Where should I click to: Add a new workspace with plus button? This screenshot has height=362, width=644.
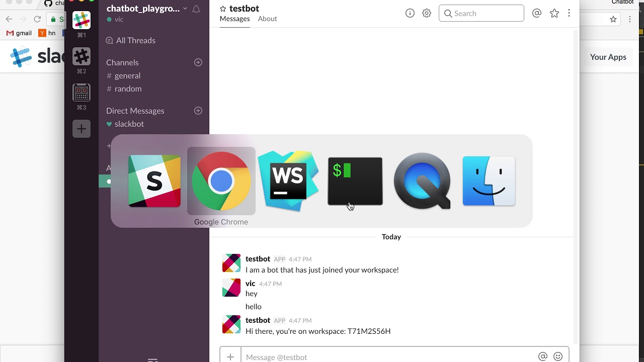[82, 129]
